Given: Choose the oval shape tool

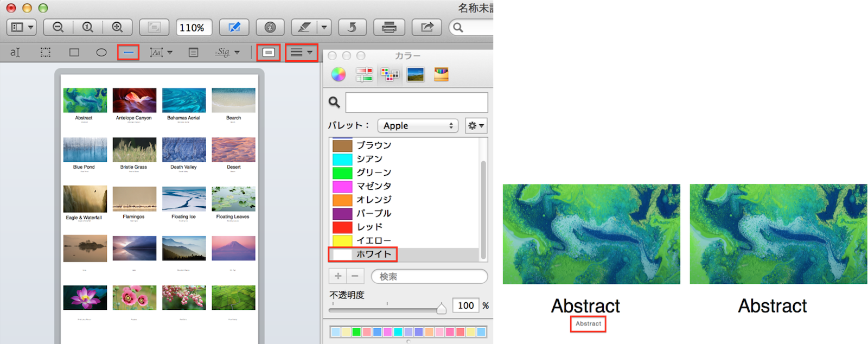Looking at the screenshot, I should tap(101, 52).
